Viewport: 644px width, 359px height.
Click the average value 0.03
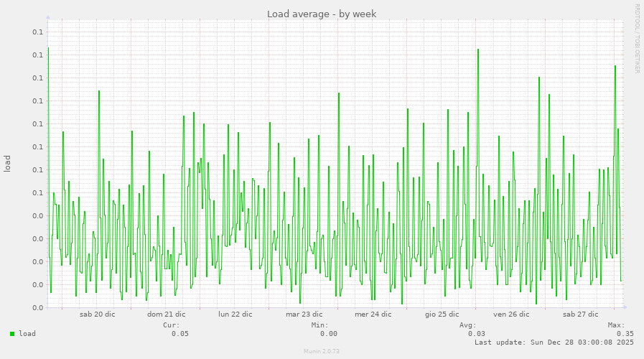pos(477,334)
